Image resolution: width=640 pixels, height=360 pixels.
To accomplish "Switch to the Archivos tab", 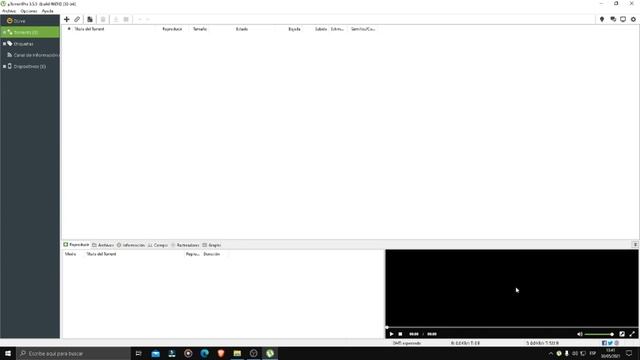I will [x=103, y=245].
